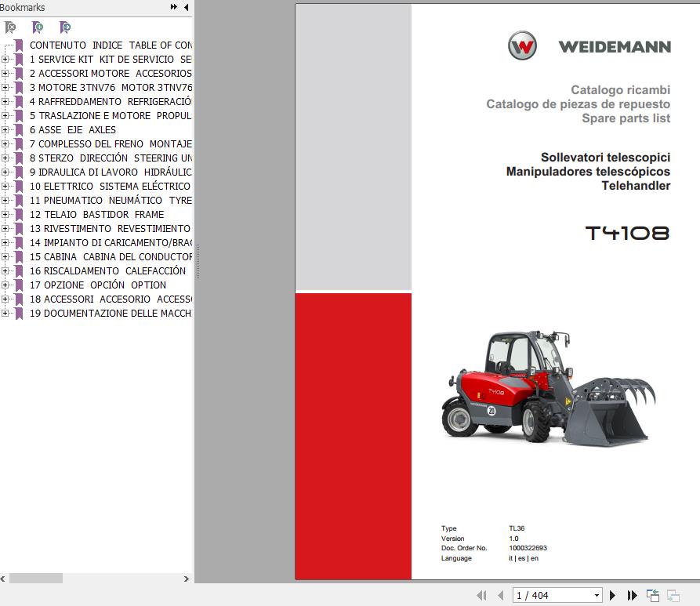Expand the '15 CABINA CABINA DEL CONDUCTOR' bookmark
The height and width of the screenshot is (606, 700).
(x=5, y=257)
